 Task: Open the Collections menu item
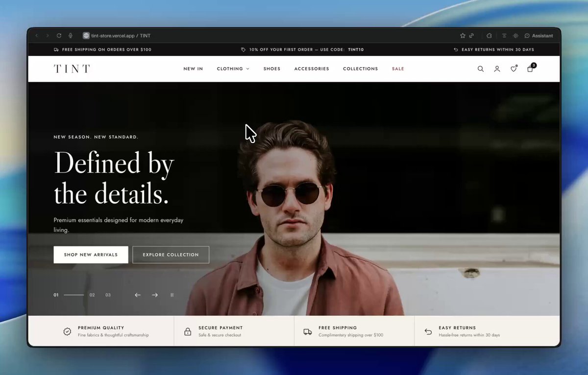click(361, 69)
